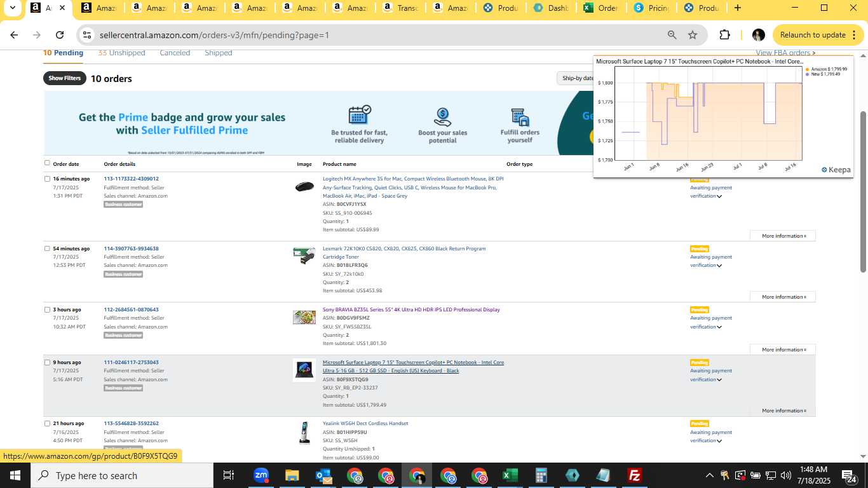Open the Sony BRAVIA BZ35L product link
The image size is (868, 488).
[x=411, y=309]
